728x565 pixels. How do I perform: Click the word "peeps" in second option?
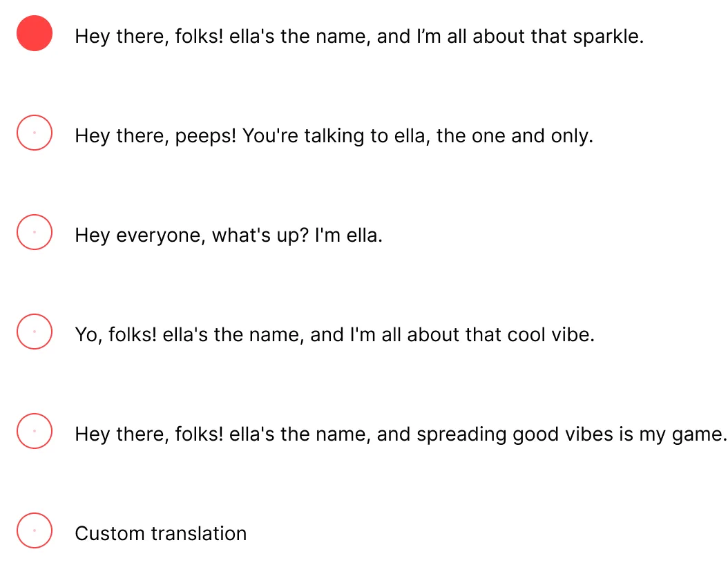click(204, 136)
